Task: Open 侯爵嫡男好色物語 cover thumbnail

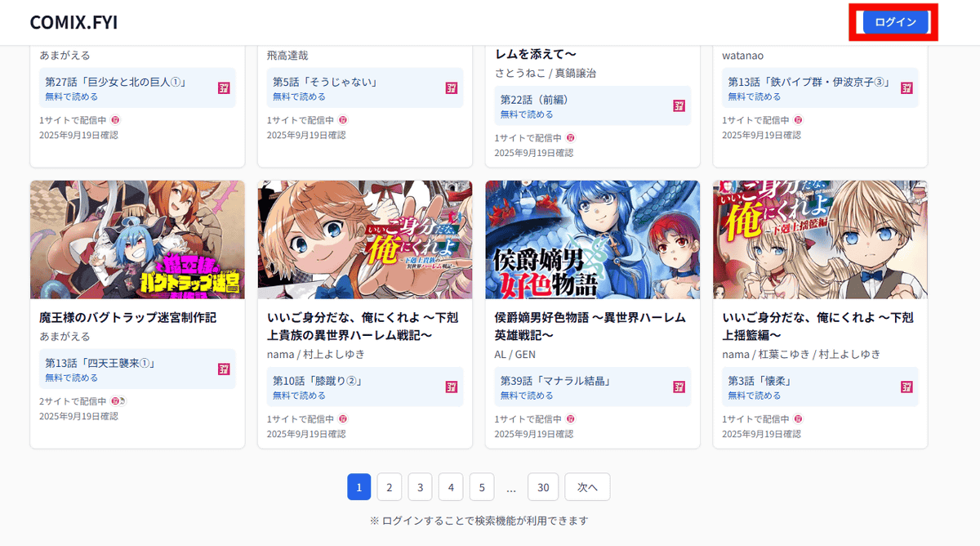Action: (x=593, y=239)
